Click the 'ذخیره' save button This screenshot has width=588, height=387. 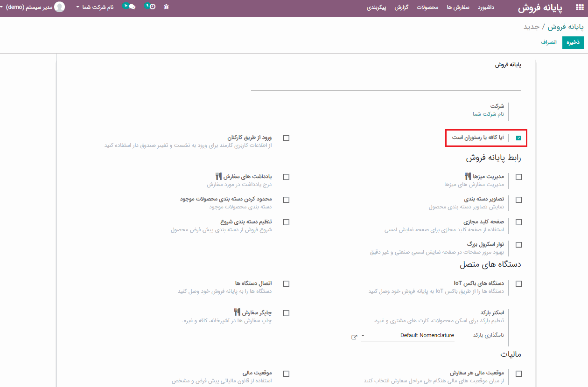(573, 42)
